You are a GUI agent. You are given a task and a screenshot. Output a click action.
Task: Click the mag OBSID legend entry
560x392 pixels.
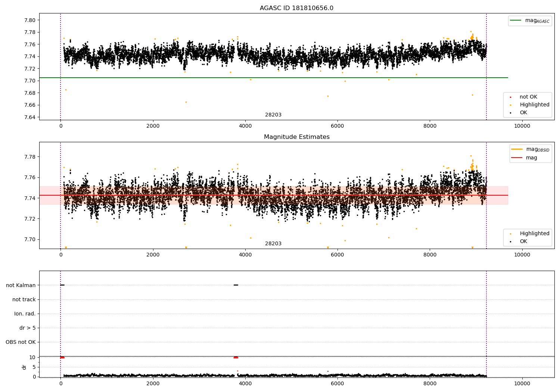pyautogui.click(x=531, y=149)
